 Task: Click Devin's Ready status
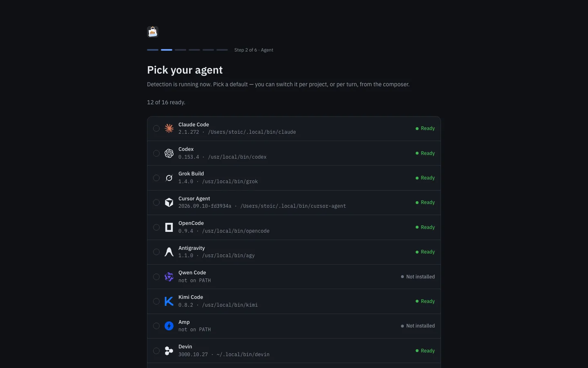pos(425,351)
